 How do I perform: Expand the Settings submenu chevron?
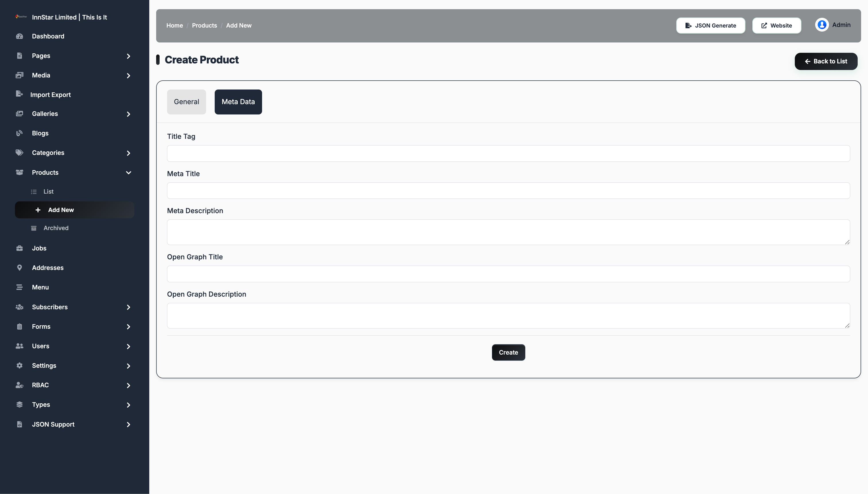(128, 366)
